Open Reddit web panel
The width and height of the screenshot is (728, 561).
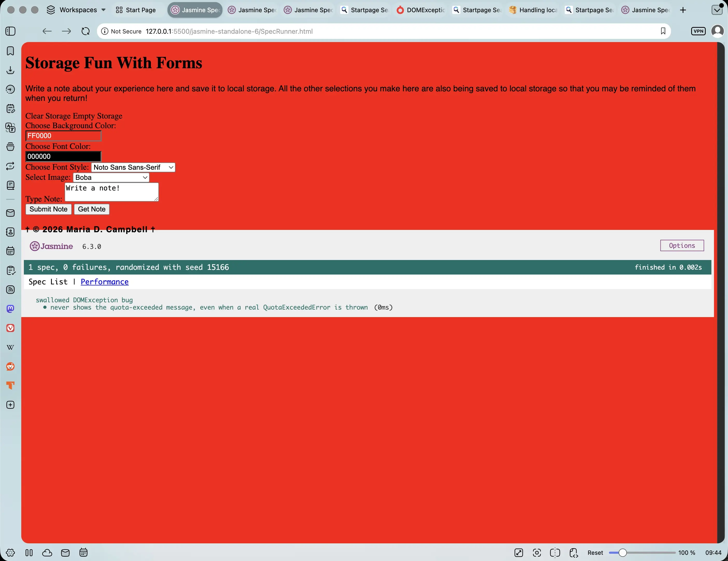(x=10, y=366)
